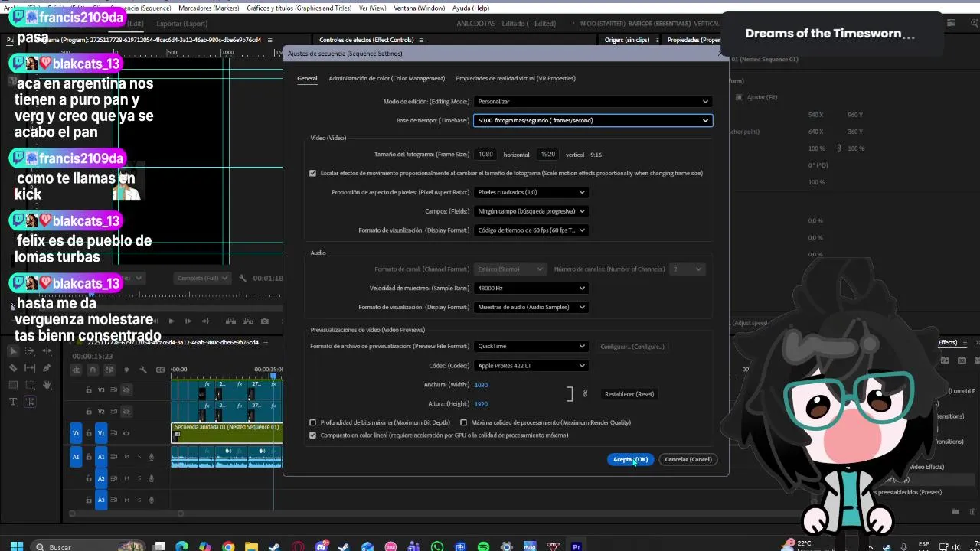Toggle scale motion effects checkbox
Image resolution: width=980 pixels, height=551 pixels.
tap(312, 173)
